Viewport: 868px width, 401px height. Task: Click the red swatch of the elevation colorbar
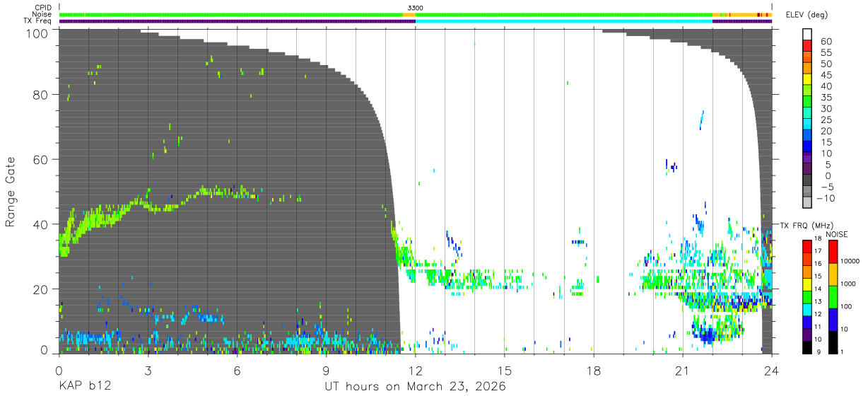807,46
